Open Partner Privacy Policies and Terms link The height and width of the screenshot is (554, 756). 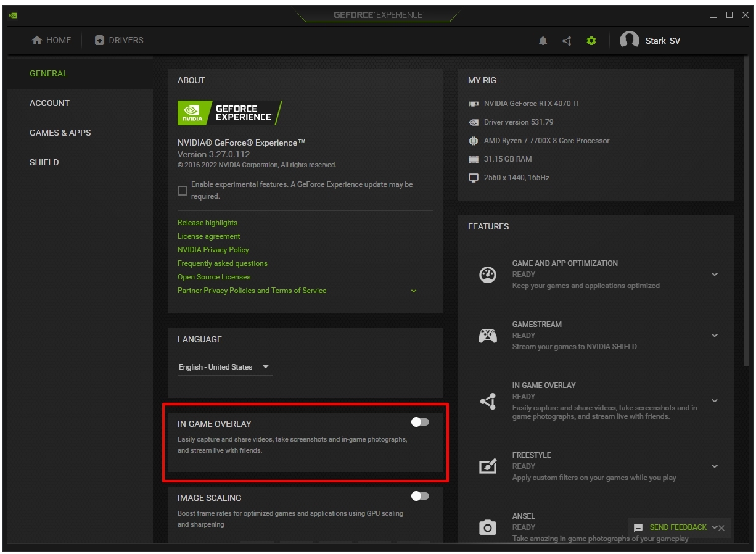[x=252, y=291]
